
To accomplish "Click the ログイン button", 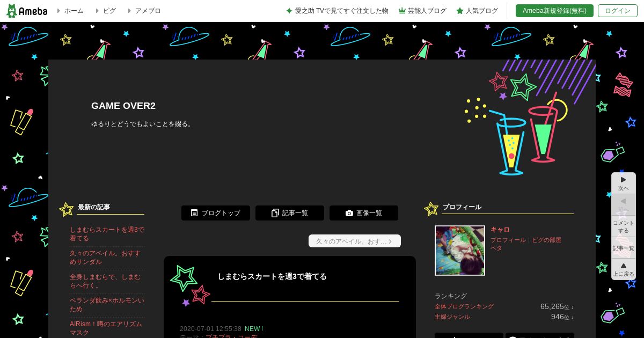I will tap(618, 11).
